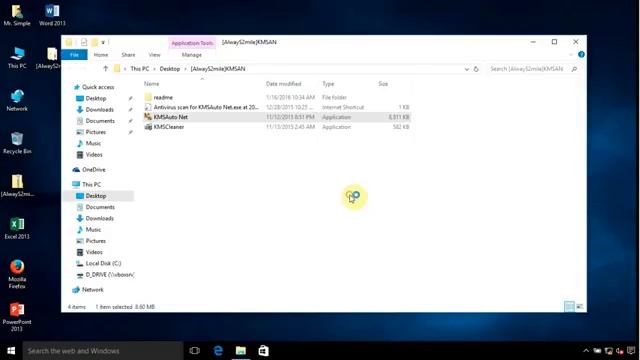Open Task View on taskbar
Viewport: 640px width, 360px height.
click(x=195, y=351)
